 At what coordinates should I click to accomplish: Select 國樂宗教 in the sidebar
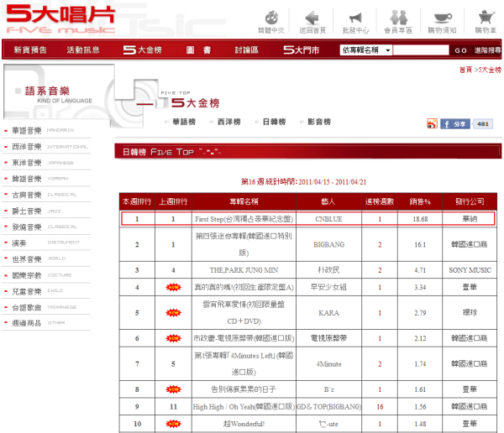click(x=27, y=275)
